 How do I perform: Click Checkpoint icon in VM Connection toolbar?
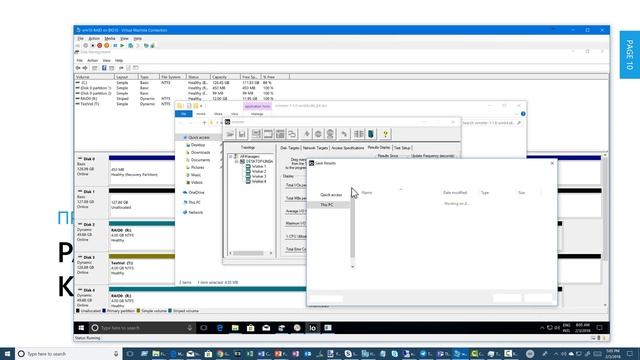[131, 46]
